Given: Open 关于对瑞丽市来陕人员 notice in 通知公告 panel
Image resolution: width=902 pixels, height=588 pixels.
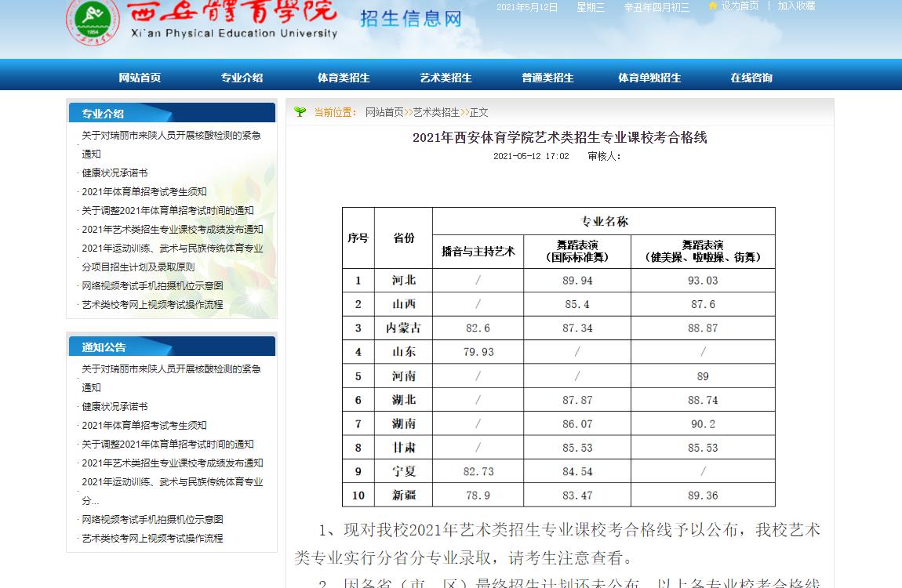Looking at the screenshot, I should pos(172,378).
